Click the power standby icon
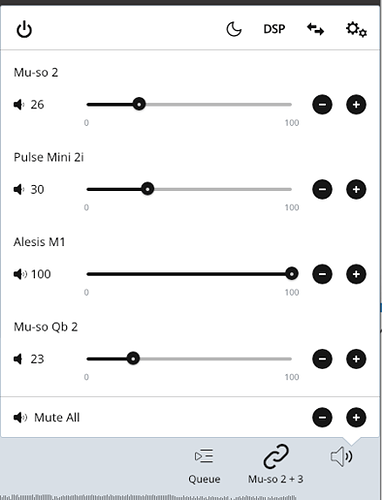Screen dimensions: 382x500 [x=24, y=29]
